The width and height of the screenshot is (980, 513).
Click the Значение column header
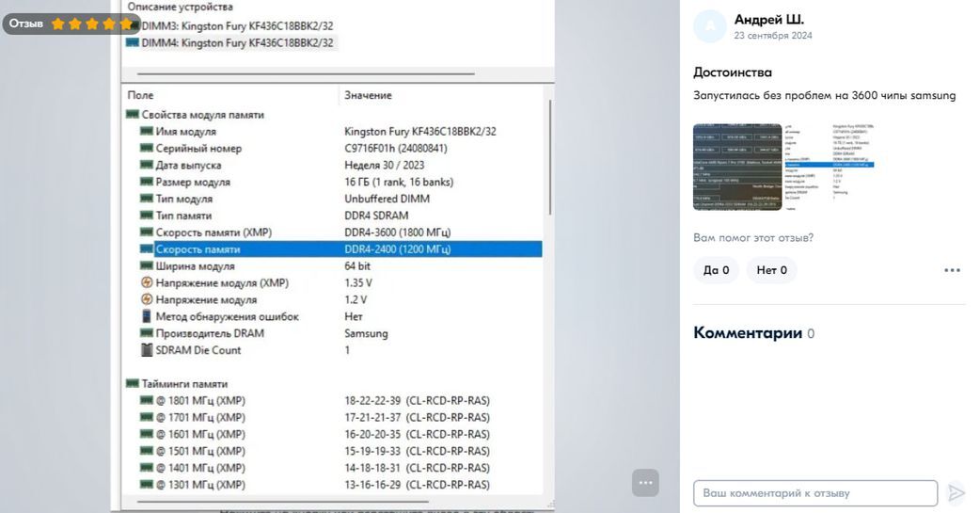368,95
